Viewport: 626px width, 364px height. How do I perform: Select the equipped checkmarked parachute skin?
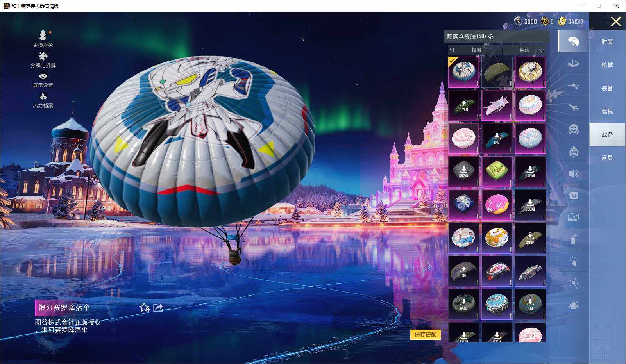pos(463,72)
